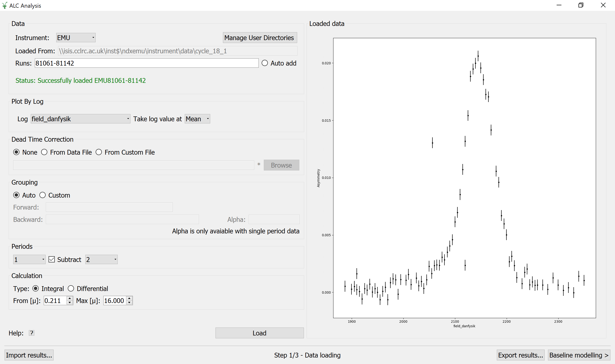Expand the Log field_danfysik dropdown
Viewport: 615px width, 364px height.
(x=80, y=119)
